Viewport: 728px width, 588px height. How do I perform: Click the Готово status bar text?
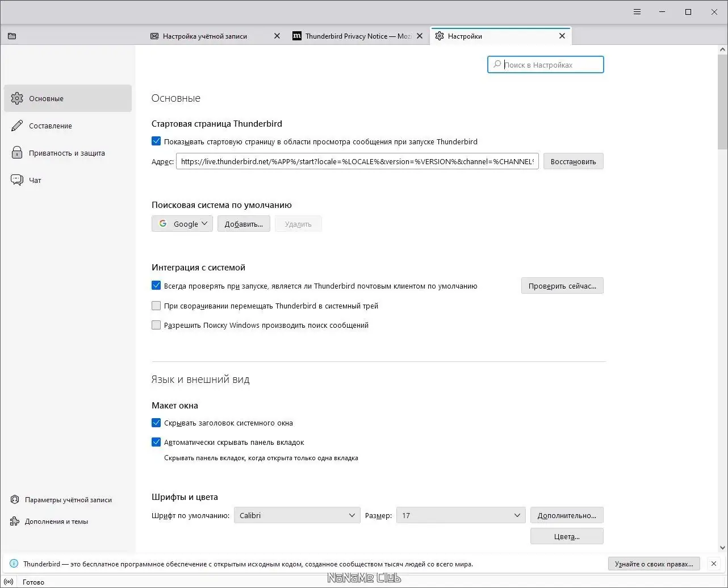tap(34, 582)
